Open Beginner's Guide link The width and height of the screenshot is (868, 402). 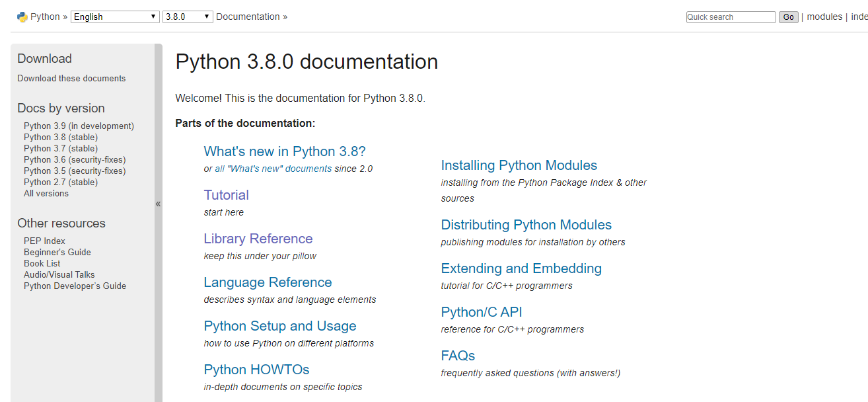57,252
